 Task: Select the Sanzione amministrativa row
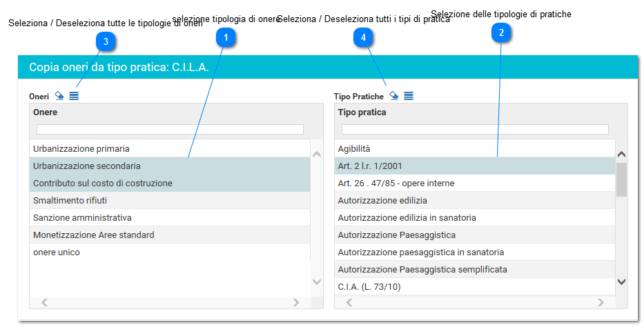click(x=170, y=217)
